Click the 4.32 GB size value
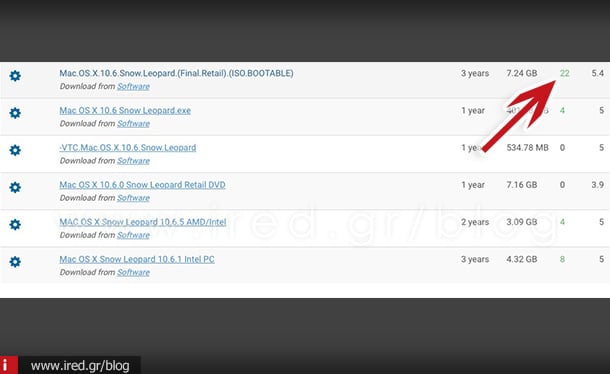 click(522, 259)
